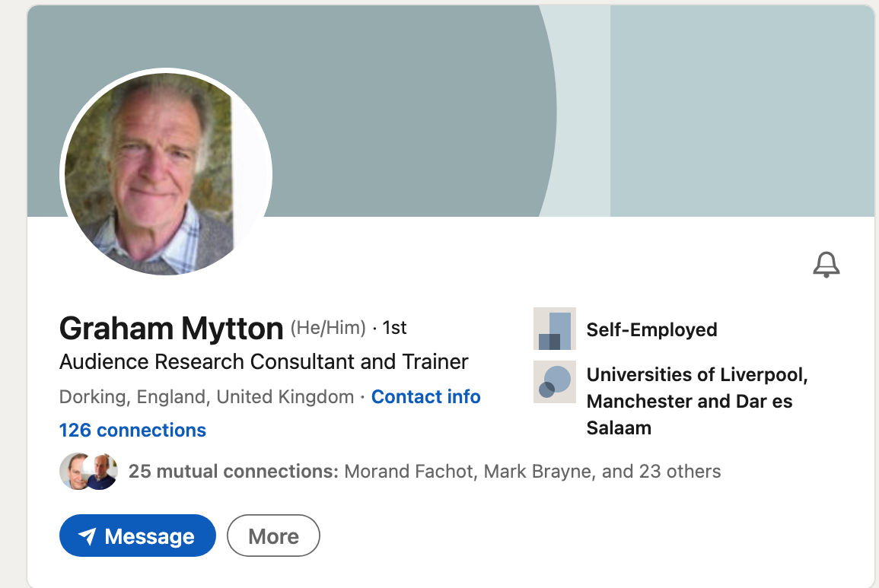The width and height of the screenshot is (879, 588).
Task: Open the More actions dropdown
Action: click(x=273, y=536)
